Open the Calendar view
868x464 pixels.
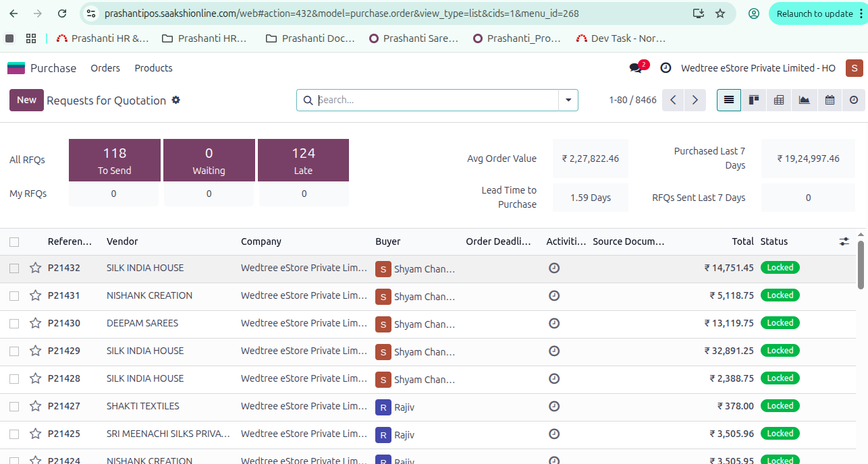830,100
